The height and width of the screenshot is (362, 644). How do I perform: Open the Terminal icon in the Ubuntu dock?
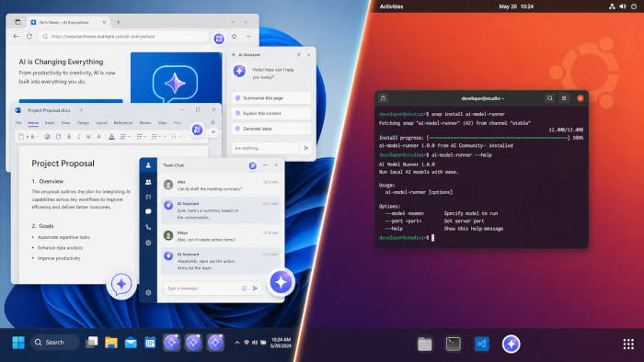pos(453,344)
